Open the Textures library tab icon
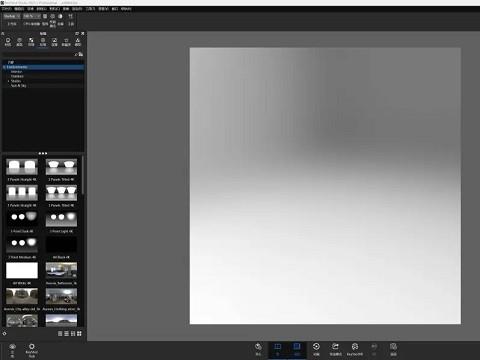 pyautogui.click(x=31, y=41)
